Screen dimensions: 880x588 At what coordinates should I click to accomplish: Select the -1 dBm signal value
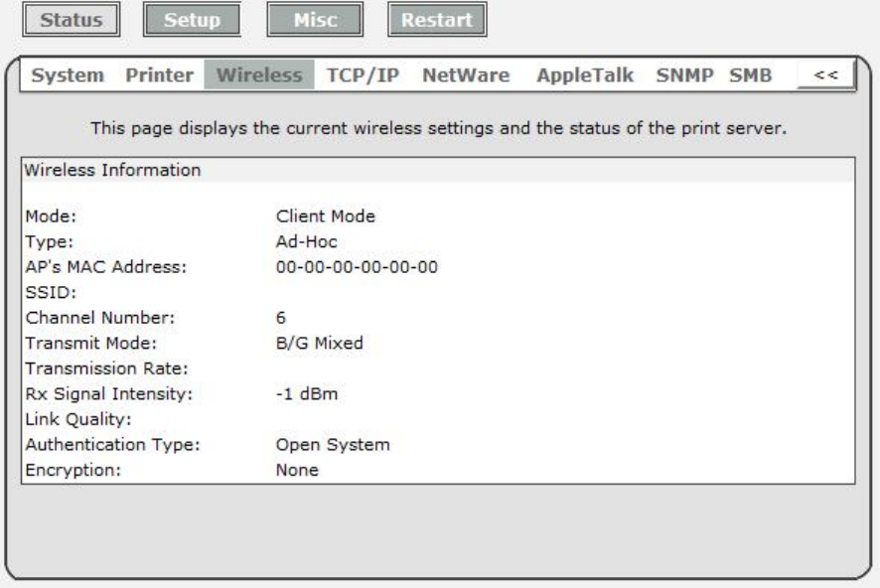click(307, 394)
